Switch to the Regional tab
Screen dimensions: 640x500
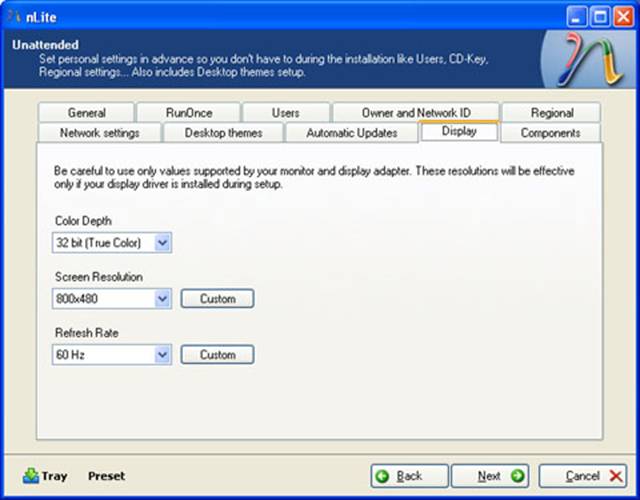point(551,113)
